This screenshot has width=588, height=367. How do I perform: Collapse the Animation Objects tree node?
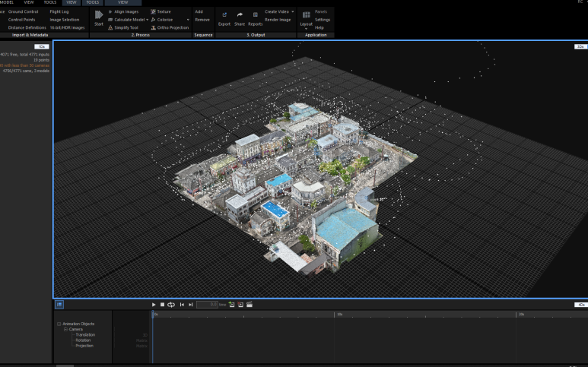59,324
